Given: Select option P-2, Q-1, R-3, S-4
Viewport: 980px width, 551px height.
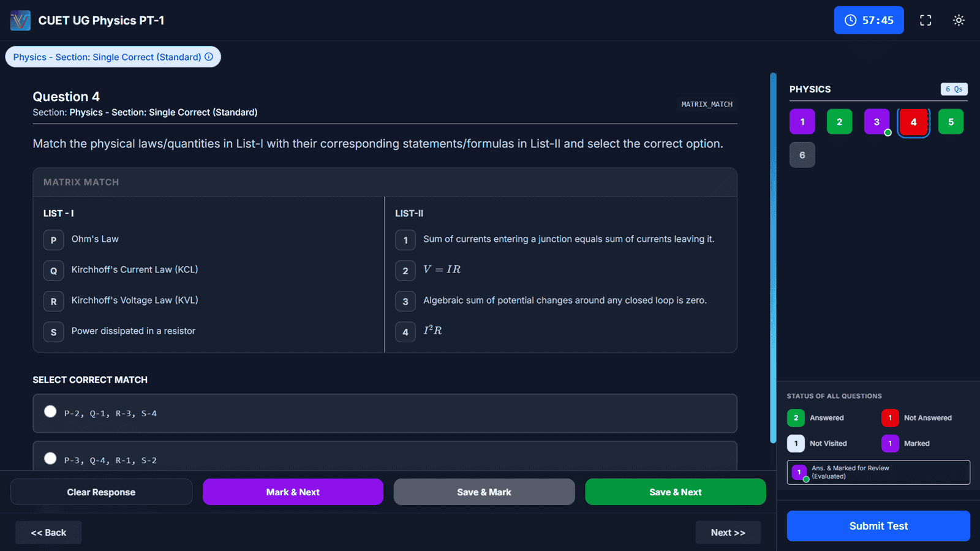Looking at the screenshot, I should [50, 412].
